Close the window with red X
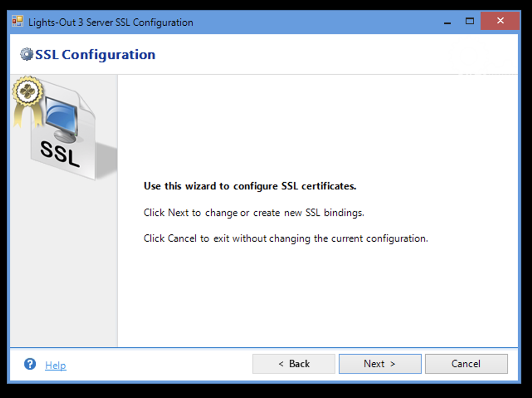Viewport: 532px width, 398px height. [x=500, y=21]
